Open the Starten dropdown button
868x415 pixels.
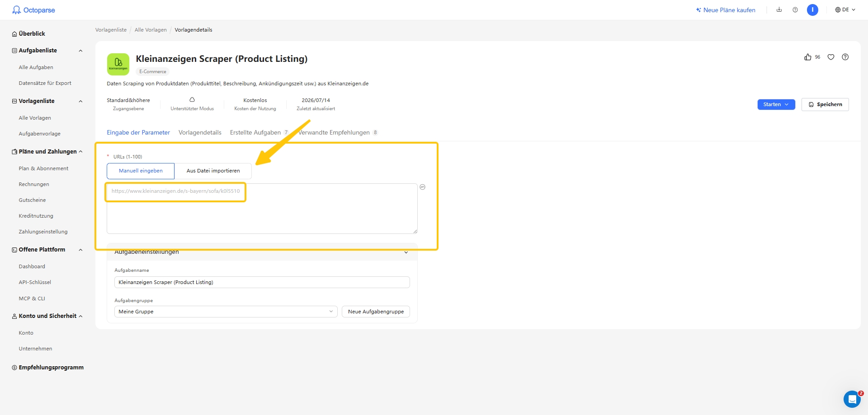776,104
